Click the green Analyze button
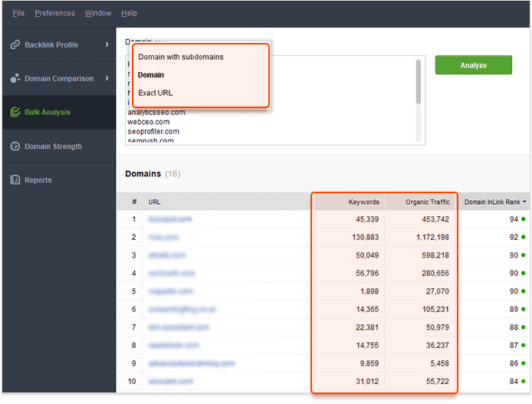This screenshot has width=532, height=404. coord(473,65)
